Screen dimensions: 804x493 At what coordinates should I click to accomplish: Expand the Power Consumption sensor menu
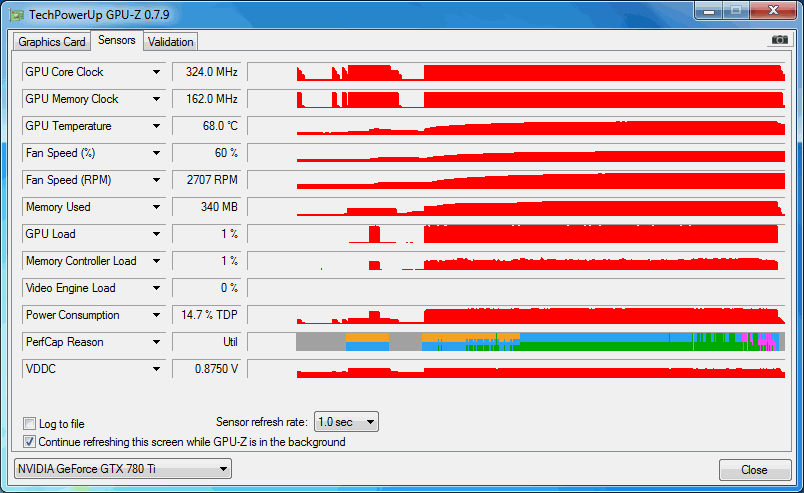[156, 315]
